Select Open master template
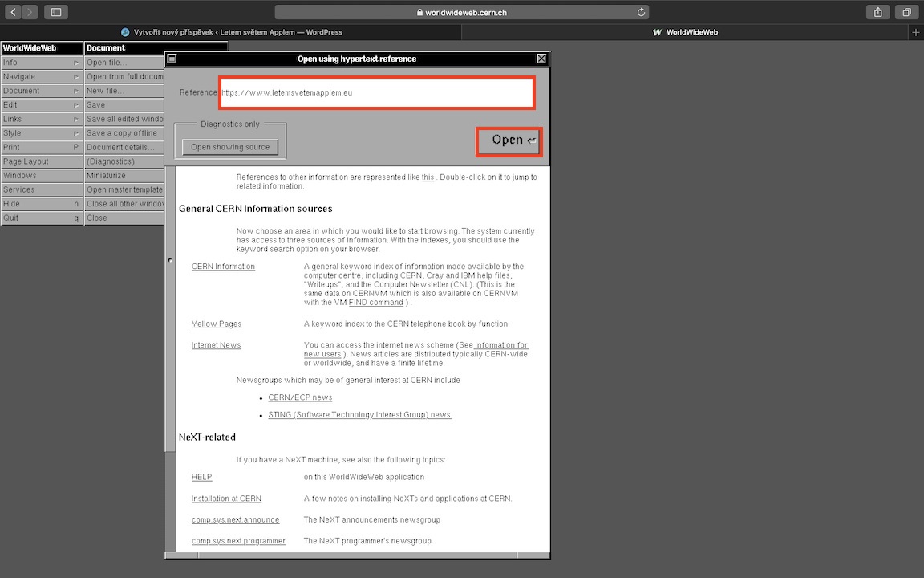 pos(124,190)
